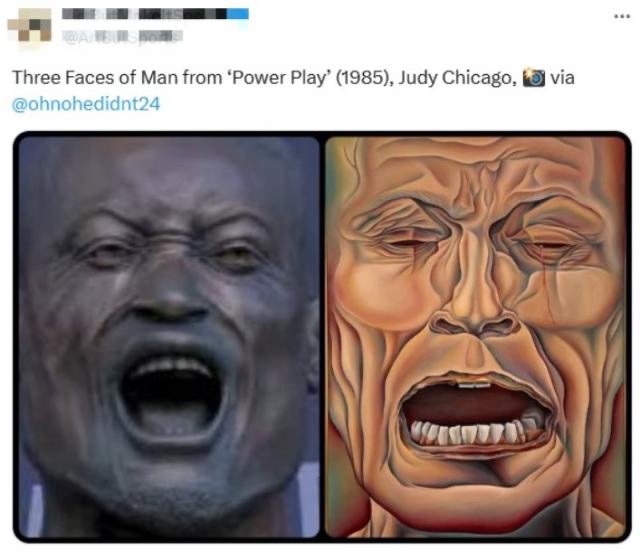Image resolution: width=640 pixels, height=559 pixels.
Task: Open the three-dot more options menu
Action: pos(622,17)
